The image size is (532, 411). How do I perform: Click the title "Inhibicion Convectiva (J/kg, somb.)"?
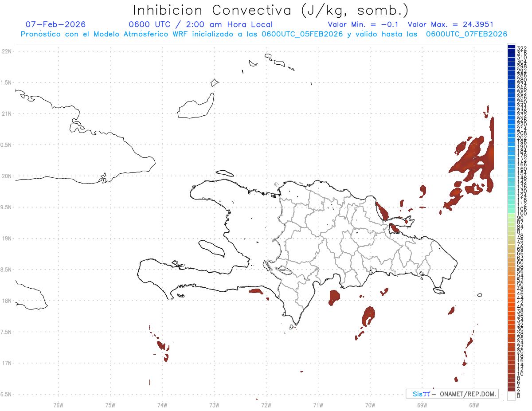pos(271,11)
